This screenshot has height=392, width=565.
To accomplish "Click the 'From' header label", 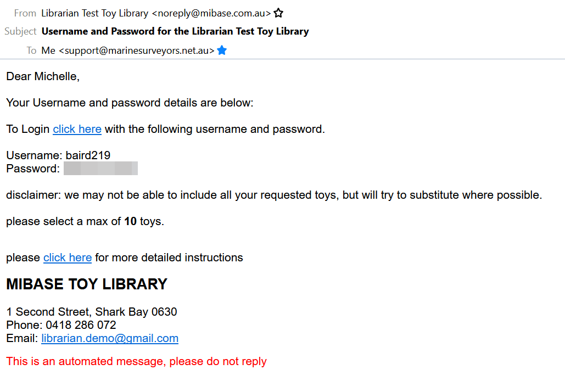I will pyautogui.click(x=25, y=13).
